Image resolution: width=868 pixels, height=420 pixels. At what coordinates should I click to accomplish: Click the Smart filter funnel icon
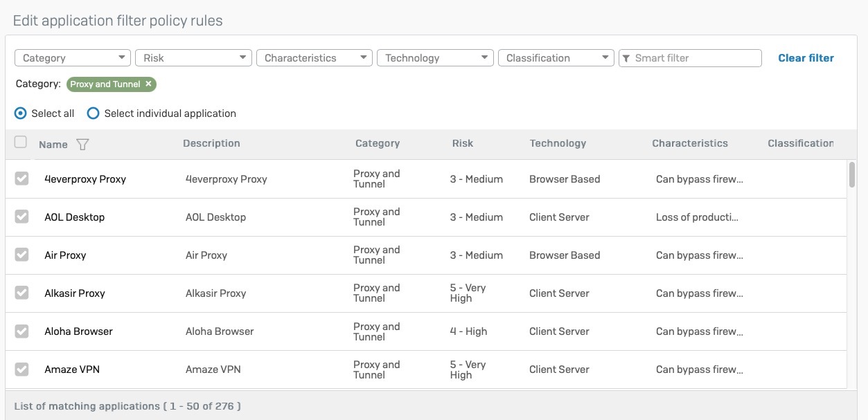[626, 58]
